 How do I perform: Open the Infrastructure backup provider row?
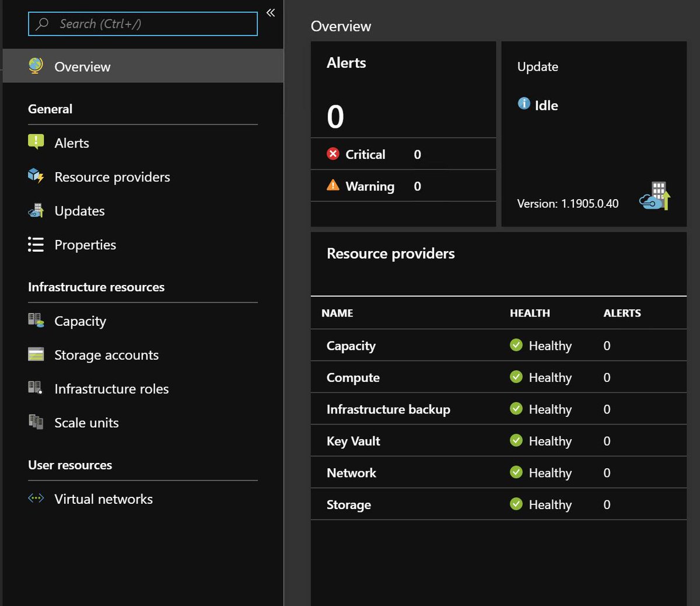point(499,409)
